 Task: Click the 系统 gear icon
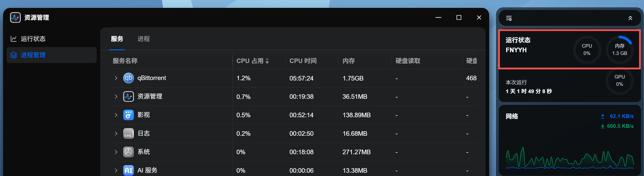click(128, 152)
